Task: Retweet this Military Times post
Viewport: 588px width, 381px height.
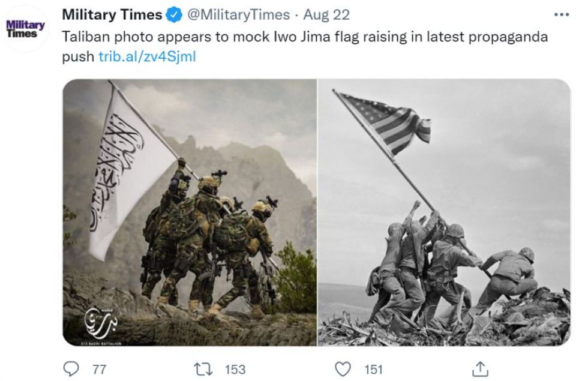Action: coord(203,369)
